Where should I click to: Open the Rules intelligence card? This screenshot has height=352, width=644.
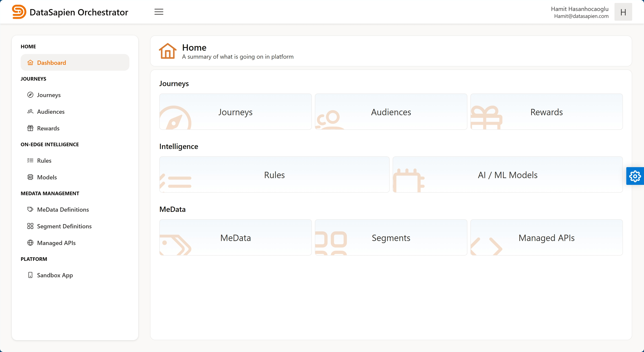[274, 175]
